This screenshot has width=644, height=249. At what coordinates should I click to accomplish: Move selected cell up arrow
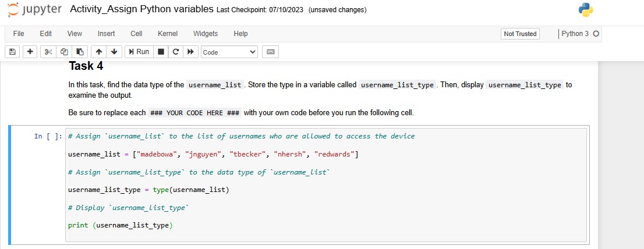pos(98,52)
